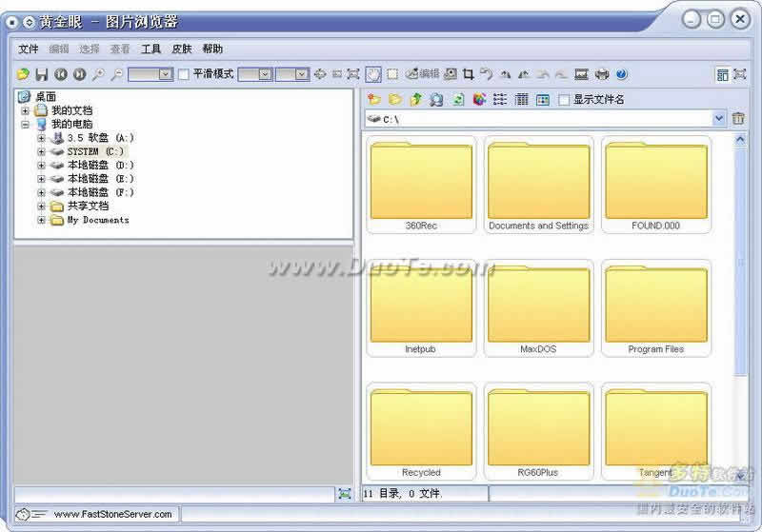Enable the 平滑模式 checkbox
The width and height of the screenshot is (762, 532).
(184, 74)
